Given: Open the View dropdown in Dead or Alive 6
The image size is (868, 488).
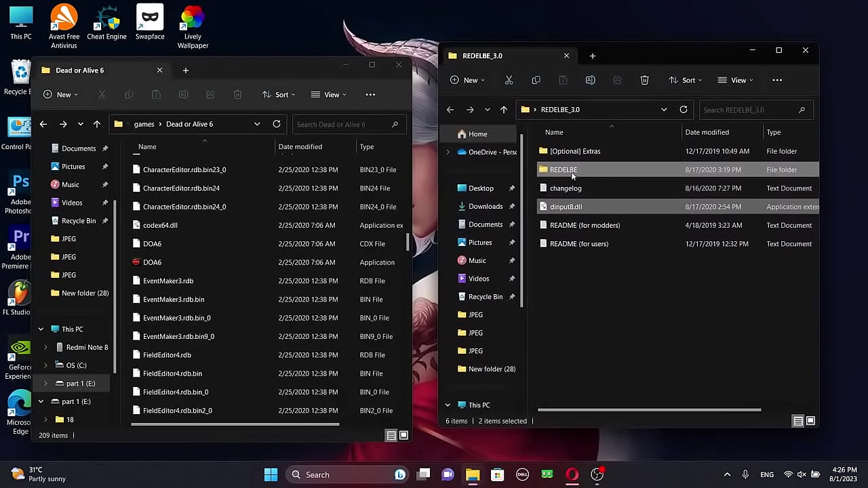Looking at the screenshot, I should coord(329,95).
